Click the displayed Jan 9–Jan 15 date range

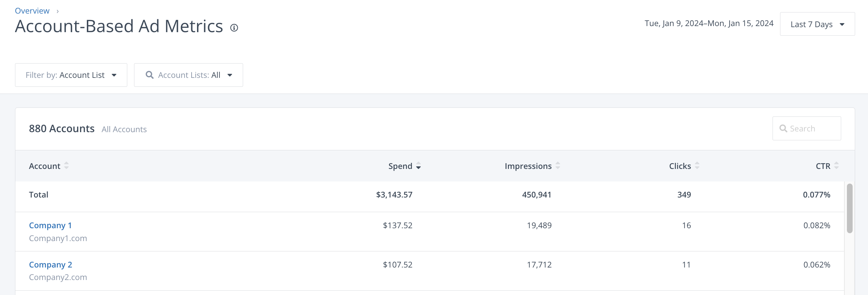coord(709,24)
